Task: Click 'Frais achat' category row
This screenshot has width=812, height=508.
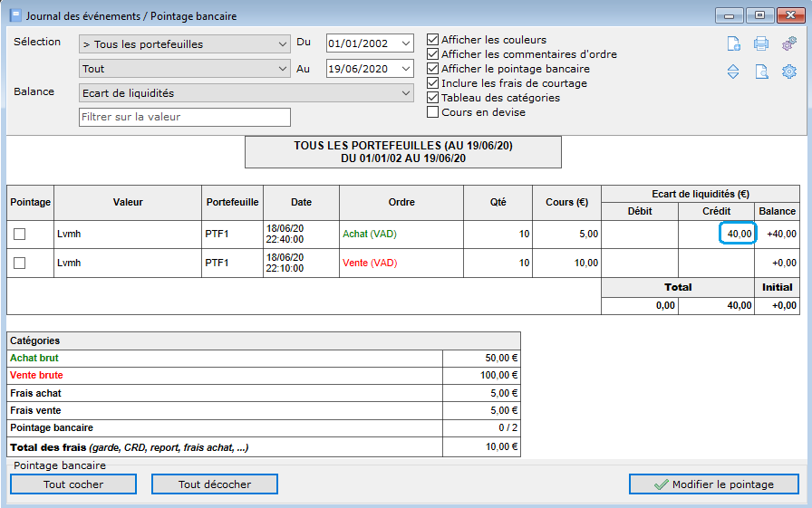Action: [264, 393]
